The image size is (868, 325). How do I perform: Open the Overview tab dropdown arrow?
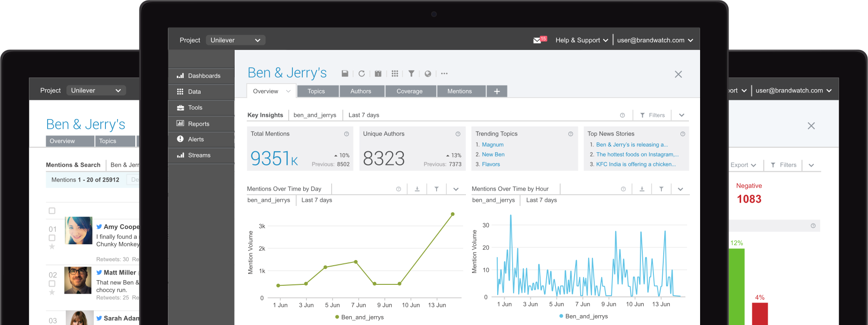pos(288,92)
